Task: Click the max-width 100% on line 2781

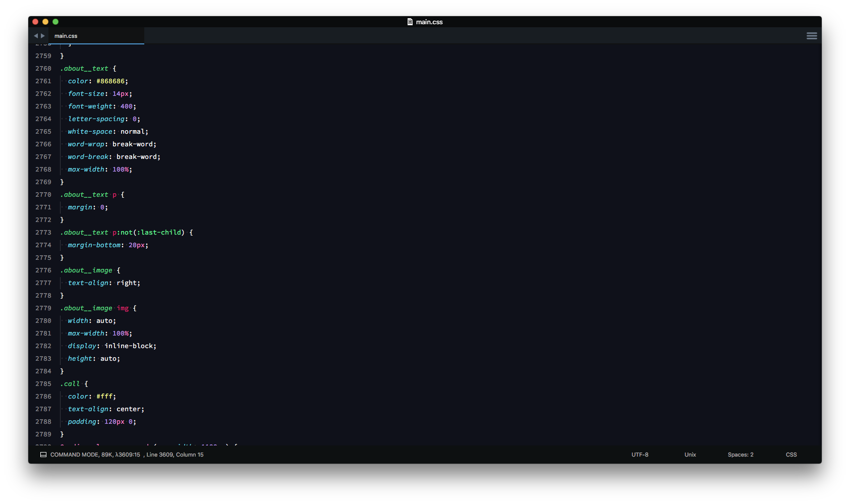Action: pos(100,333)
